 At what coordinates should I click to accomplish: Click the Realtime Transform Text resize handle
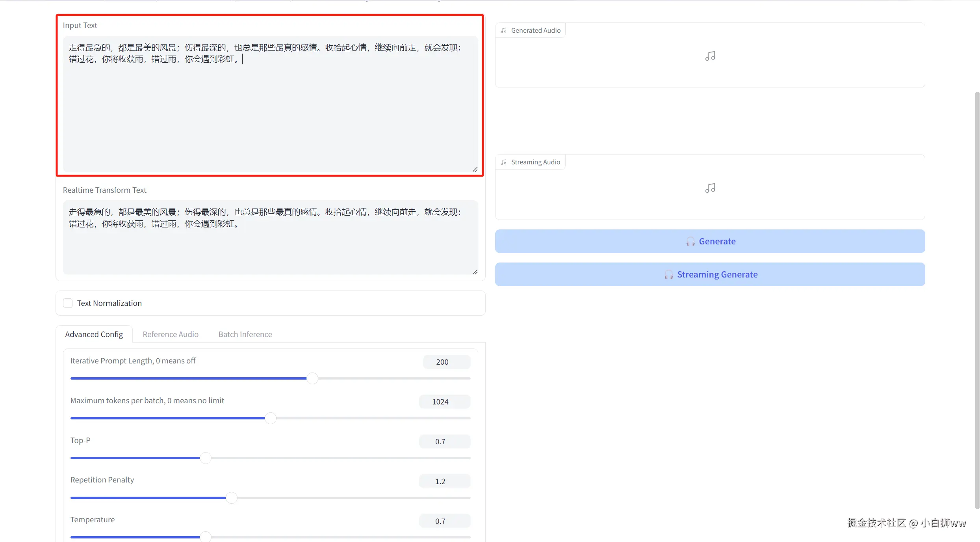(475, 272)
